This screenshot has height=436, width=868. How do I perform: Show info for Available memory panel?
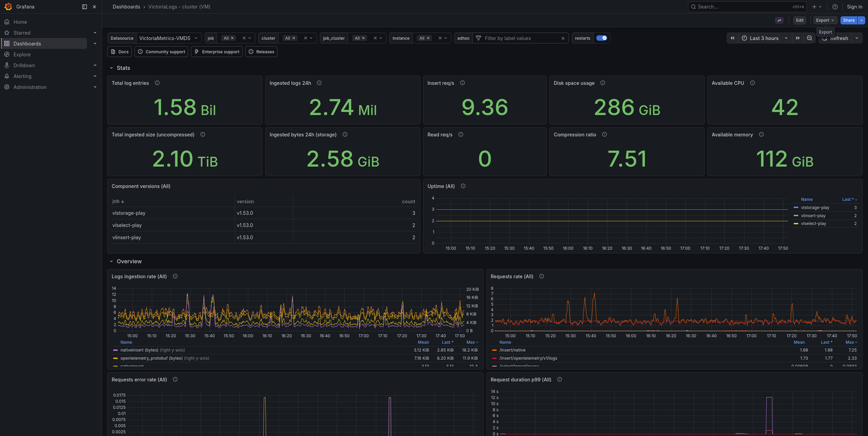(761, 134)
